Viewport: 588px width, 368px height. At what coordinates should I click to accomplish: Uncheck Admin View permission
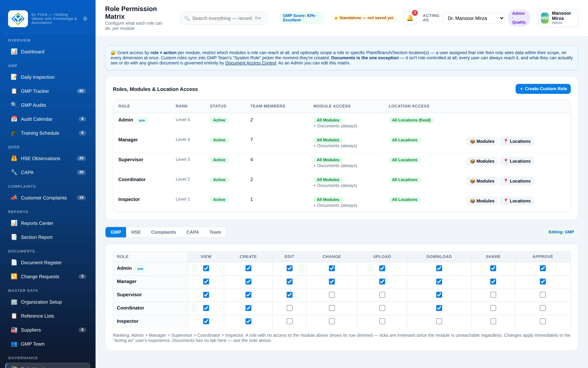click(x=206, y=268)
